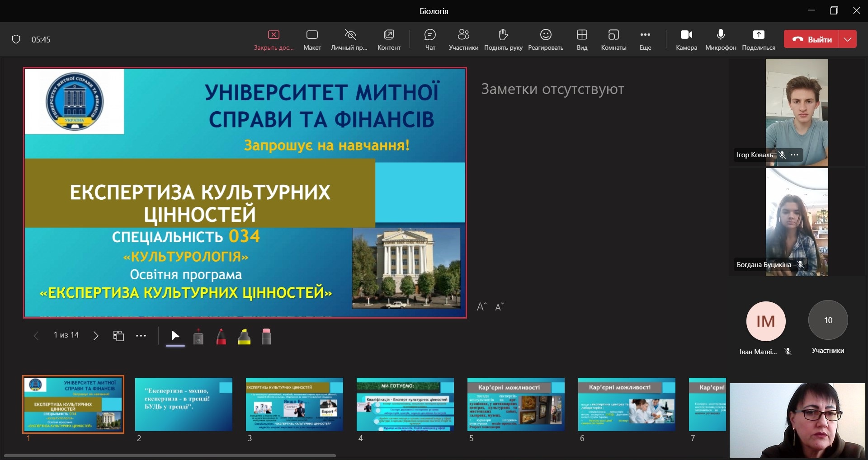Select slide thumbnail 5 Кар'єрні можливості
Viewport: 868px width, 460px height.
click(x=516, y=404)
